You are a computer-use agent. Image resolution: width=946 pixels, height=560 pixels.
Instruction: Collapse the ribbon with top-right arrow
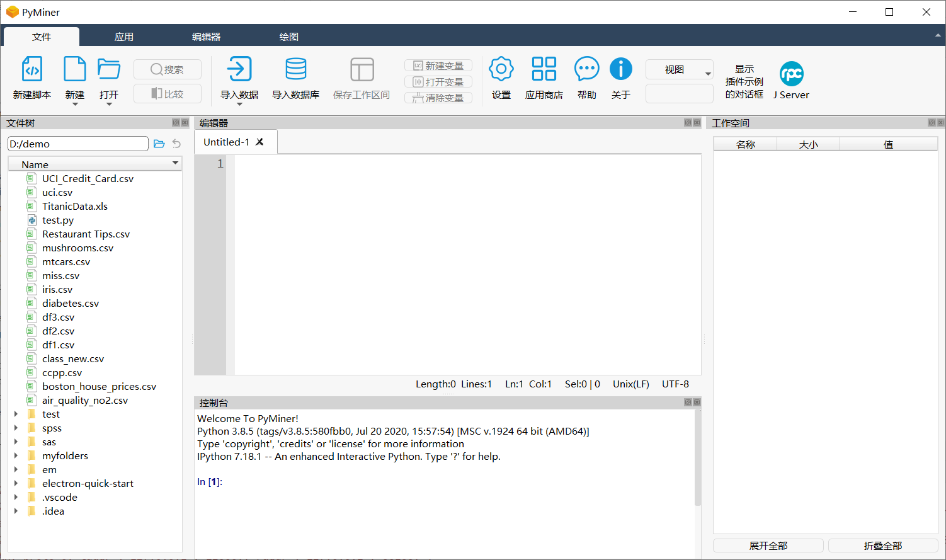click(x=938, y=36)
